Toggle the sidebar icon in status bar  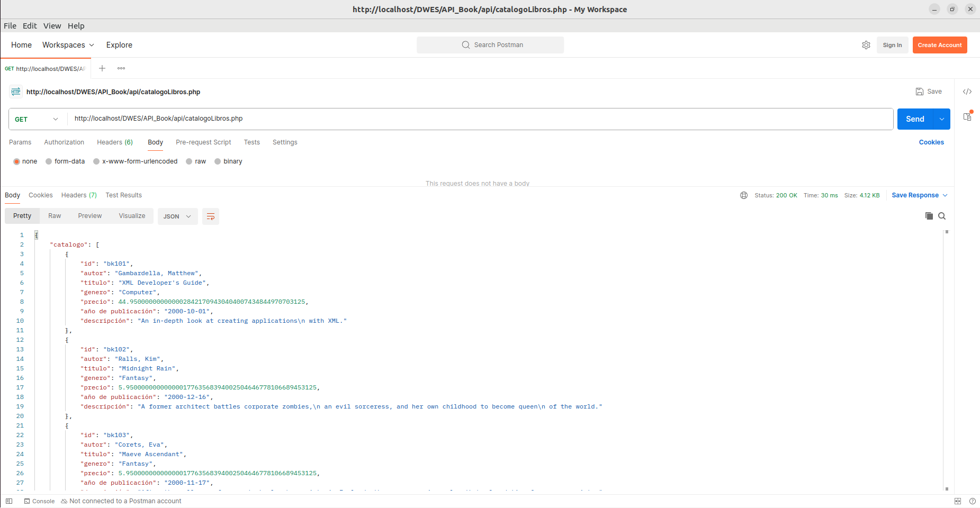[9, 501]
